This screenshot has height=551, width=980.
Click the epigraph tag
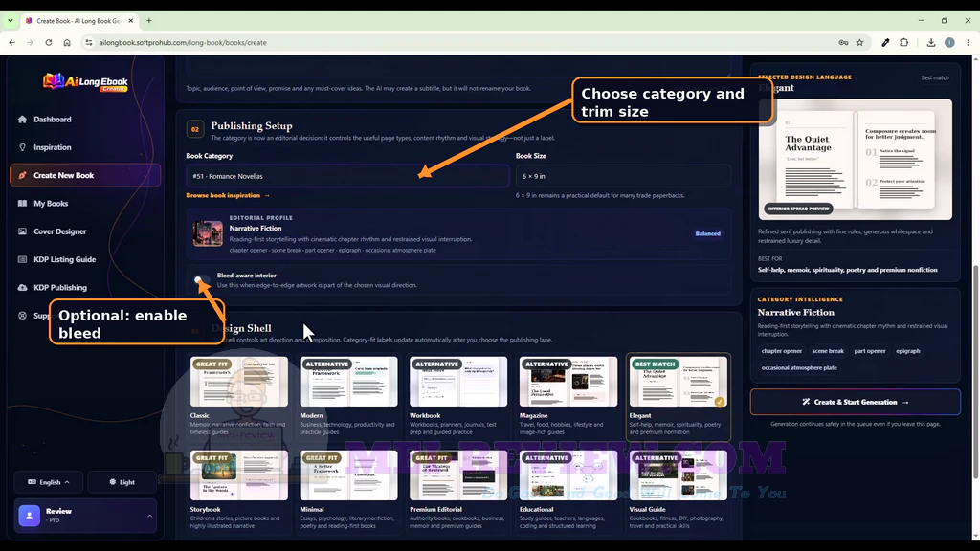click(907, 351)
